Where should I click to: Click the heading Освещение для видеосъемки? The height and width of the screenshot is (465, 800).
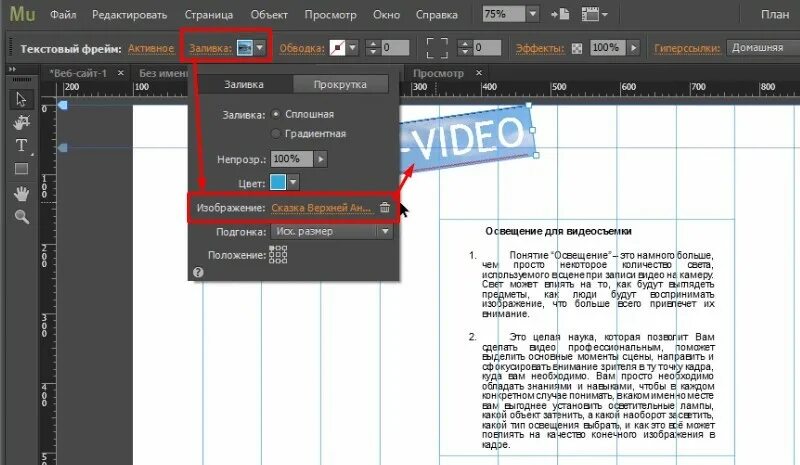tap(559, 231)
